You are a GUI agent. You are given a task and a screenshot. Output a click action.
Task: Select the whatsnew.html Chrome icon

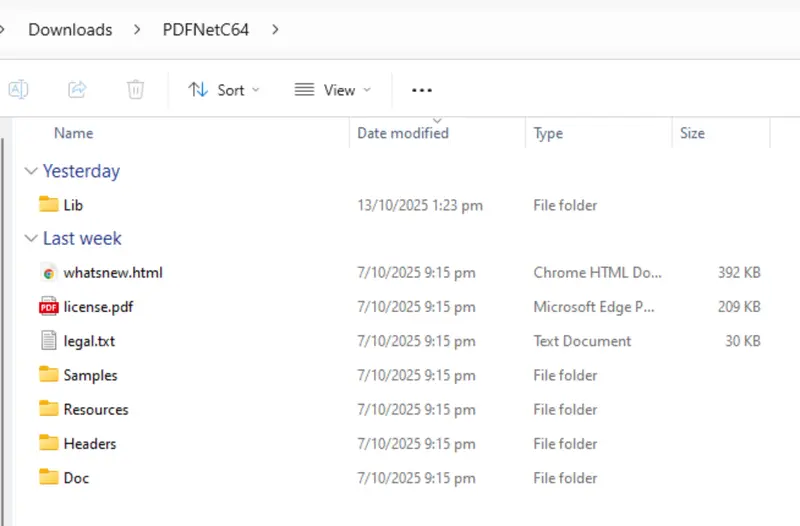[48, 273]
